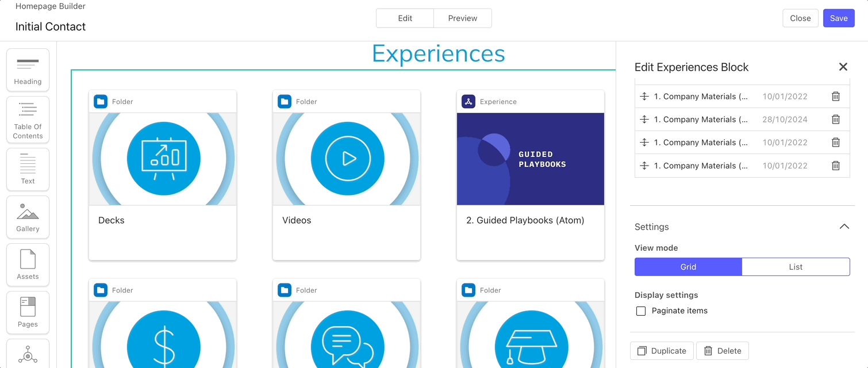Click the Homepage Builder label
Viewport: 868px width, 368px height.
coord(51,6)
